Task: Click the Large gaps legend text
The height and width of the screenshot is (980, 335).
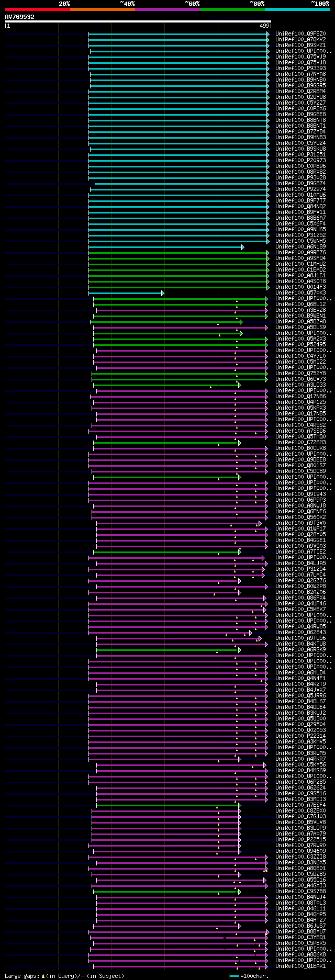Action: [64, 976]
